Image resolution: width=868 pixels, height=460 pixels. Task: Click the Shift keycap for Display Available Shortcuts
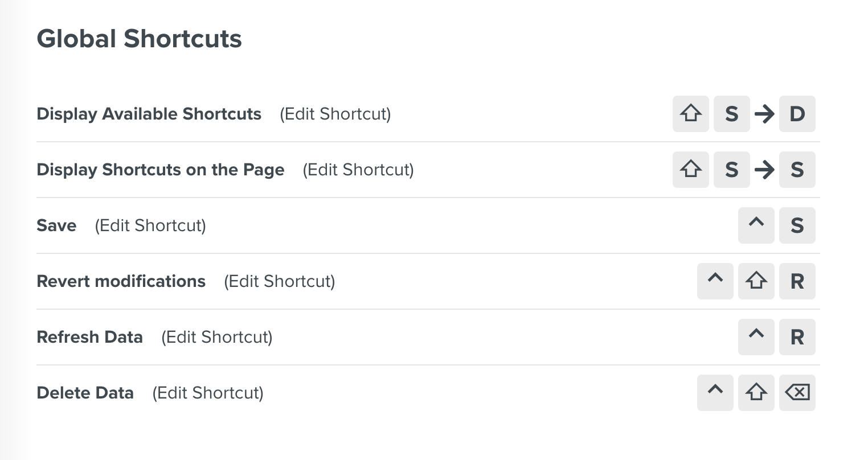691,114
